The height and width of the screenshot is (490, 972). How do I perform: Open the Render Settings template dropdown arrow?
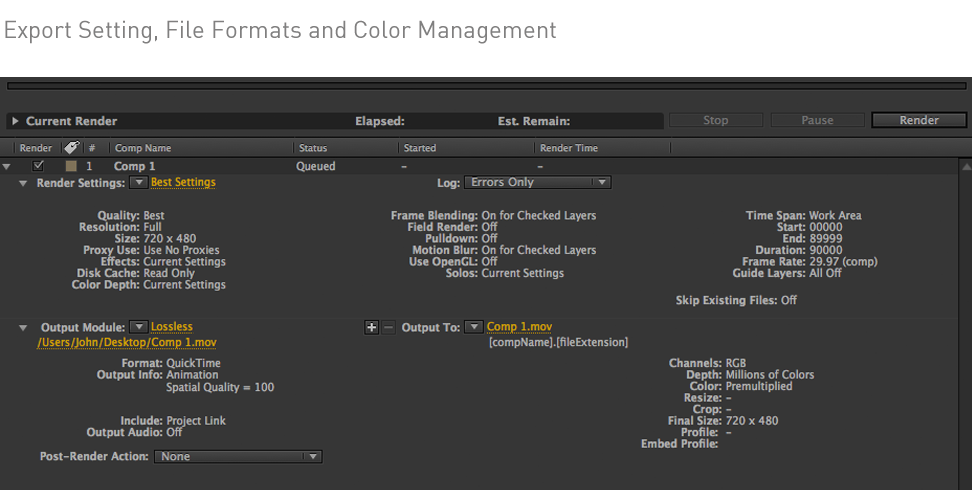tap(138, 182)
